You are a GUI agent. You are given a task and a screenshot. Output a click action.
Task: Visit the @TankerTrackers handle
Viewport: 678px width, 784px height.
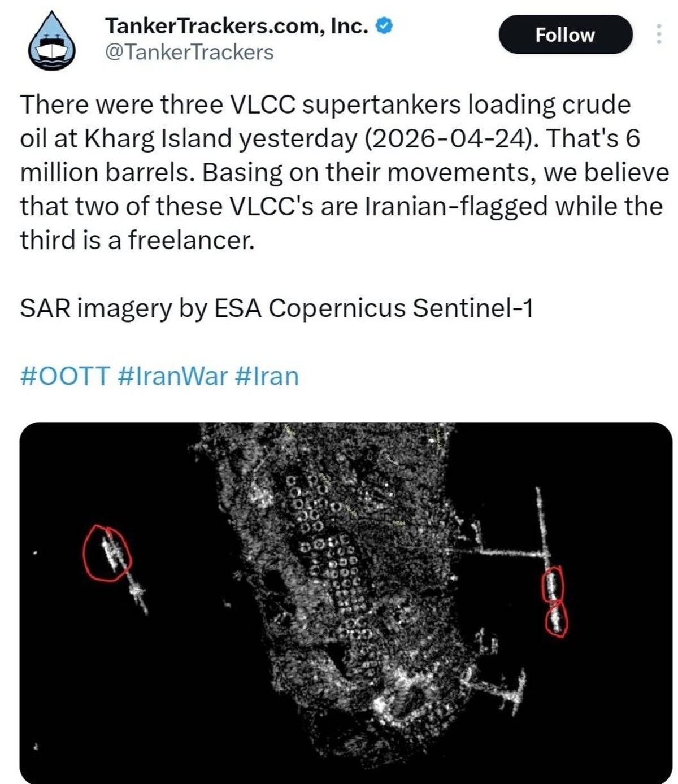click(189, 53)
